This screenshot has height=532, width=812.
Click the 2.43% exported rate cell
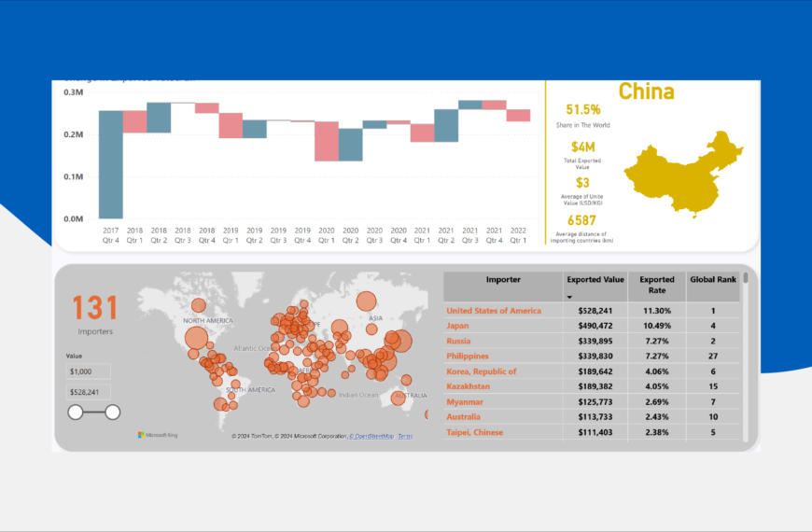[x=657, y=417]
